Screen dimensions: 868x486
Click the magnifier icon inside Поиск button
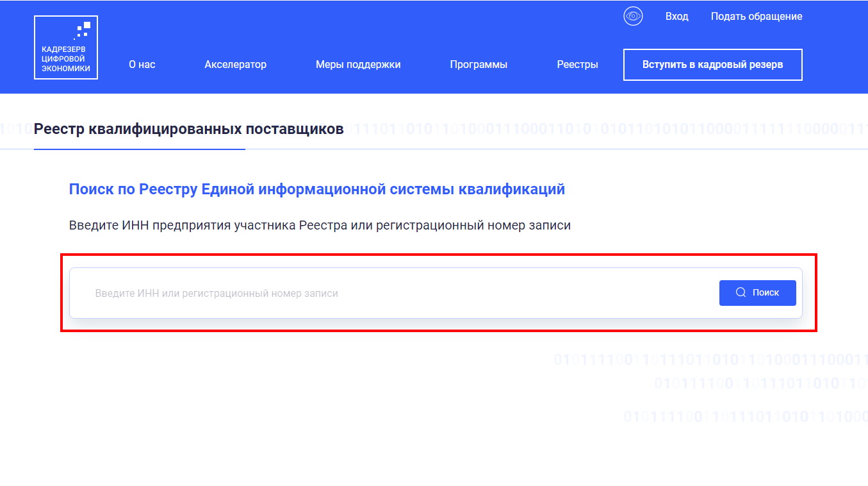[741, 292]
